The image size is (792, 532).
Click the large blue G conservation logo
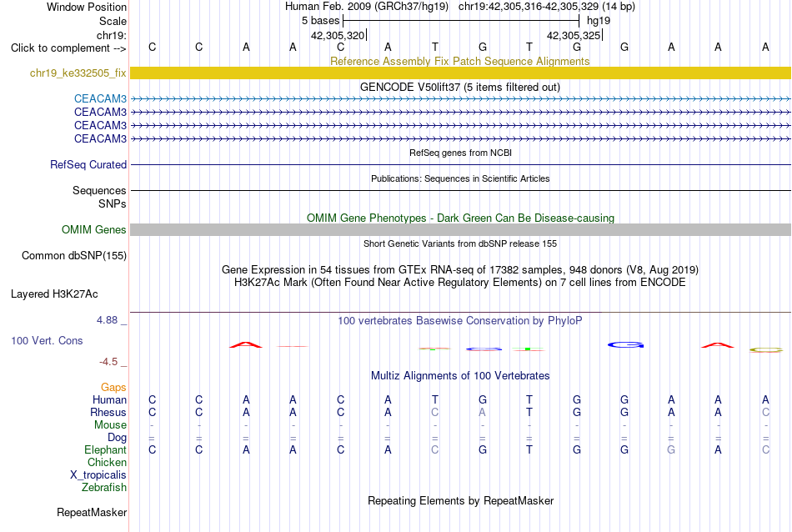[x=625, y=345]
